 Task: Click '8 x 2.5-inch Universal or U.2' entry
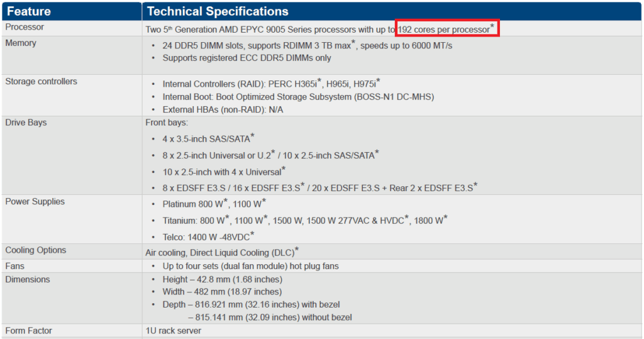tap(270, 155)
